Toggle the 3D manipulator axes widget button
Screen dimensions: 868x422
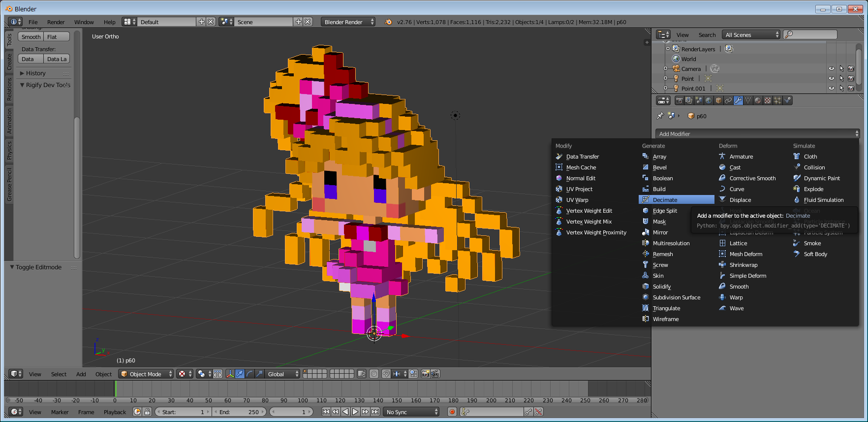[x=230, y=374]
